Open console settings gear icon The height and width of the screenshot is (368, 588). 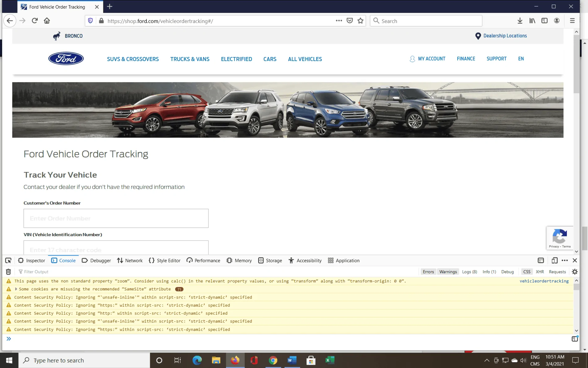[x=575, y=272]
